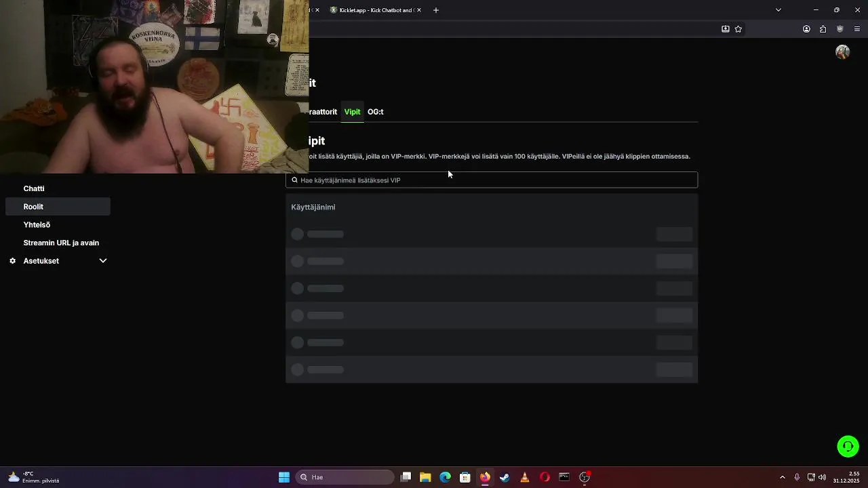The image size is (868, 488).
Task: Click the search magnifier in VIP field
Action: [x=294, y=180]
